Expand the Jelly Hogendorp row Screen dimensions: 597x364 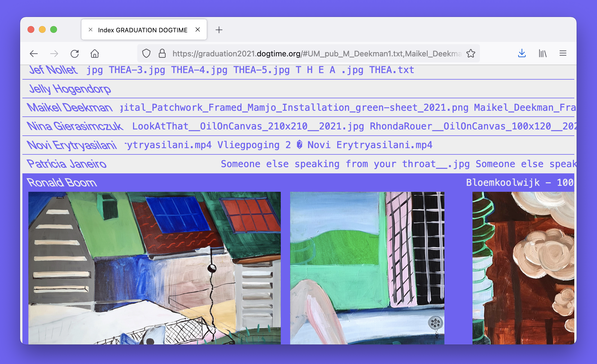pos(70,89)
